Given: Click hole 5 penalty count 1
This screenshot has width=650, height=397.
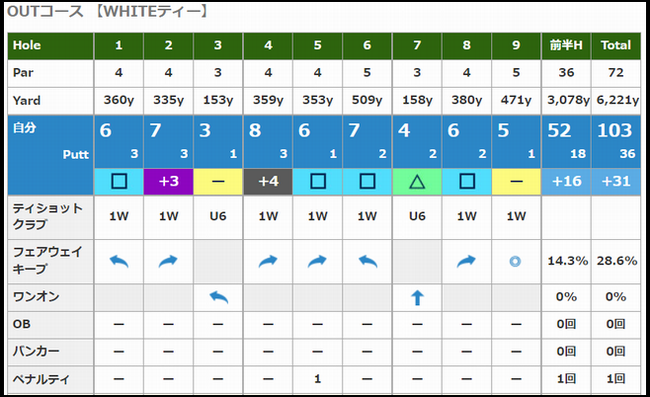Looking at the screenshot, I should pyautogui.click(x=318, y=379).
